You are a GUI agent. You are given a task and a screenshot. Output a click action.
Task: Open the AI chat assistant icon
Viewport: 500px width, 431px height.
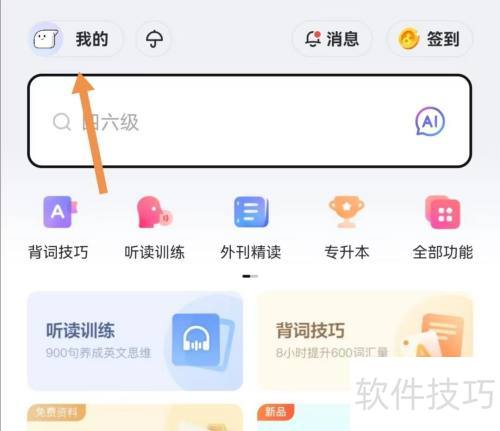point(430,121)
